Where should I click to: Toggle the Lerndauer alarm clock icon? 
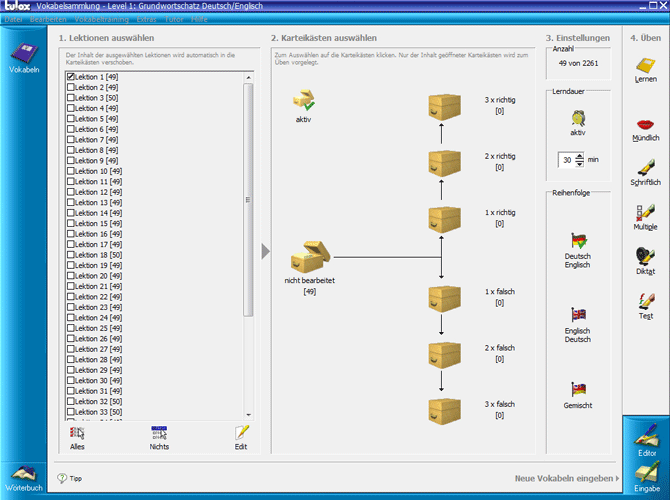pyautogui.click(x=578, y=118)
